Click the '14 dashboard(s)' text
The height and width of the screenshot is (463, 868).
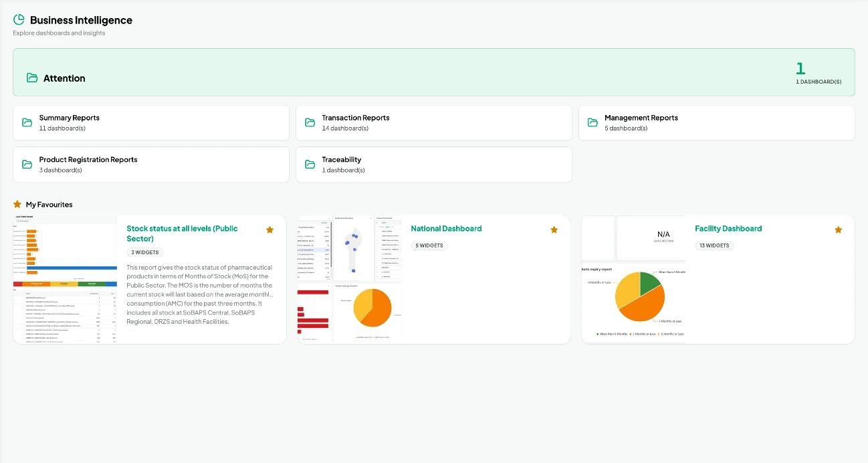pyautogui.click(x=346, y=128)
